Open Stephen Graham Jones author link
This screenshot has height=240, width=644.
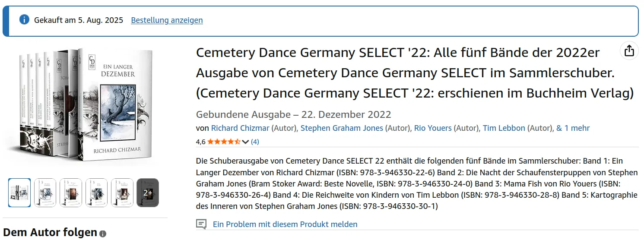tap(342, 128)
